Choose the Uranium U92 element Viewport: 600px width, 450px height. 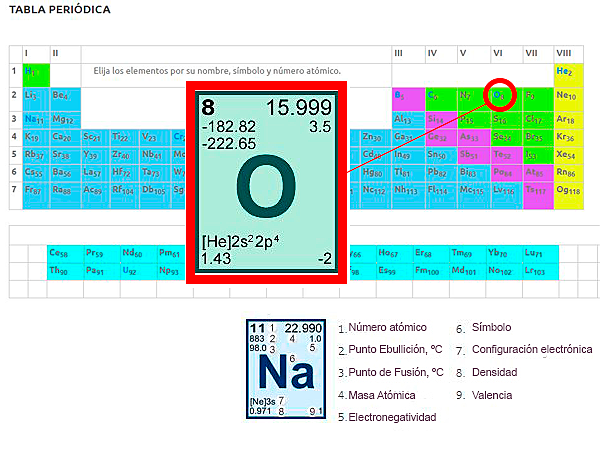(x=138, y=271)
